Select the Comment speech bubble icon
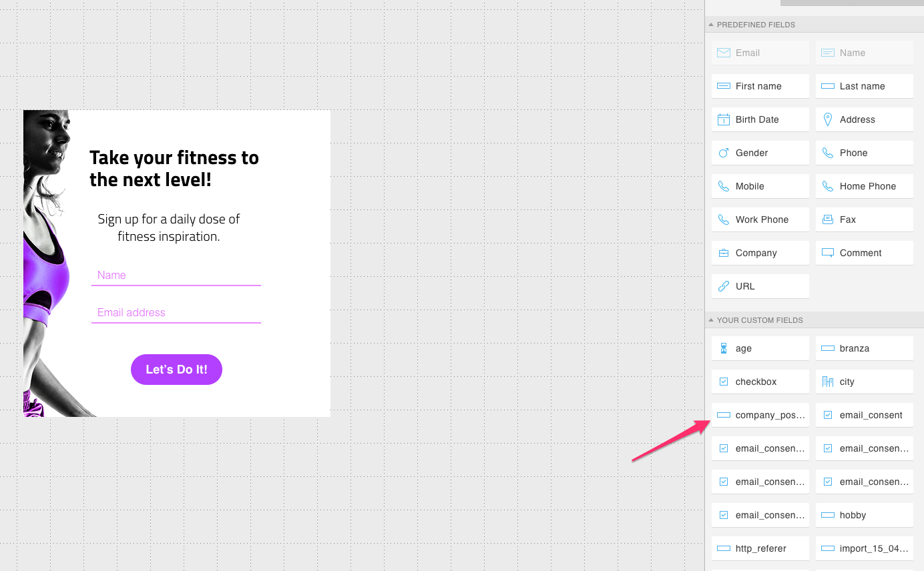 (827, 253)
